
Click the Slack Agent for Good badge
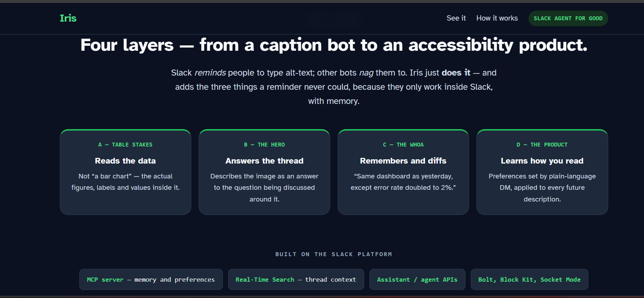pos(568,18)
